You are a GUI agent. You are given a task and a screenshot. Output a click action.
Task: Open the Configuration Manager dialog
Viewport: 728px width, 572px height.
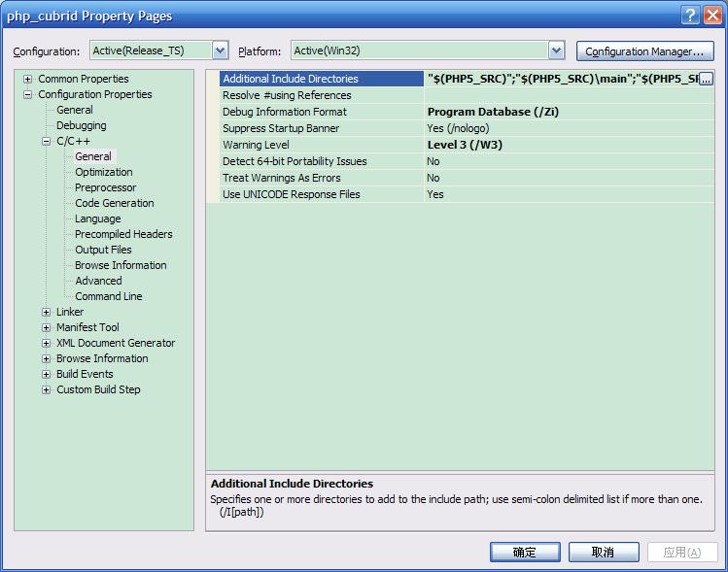click(644, 51)
